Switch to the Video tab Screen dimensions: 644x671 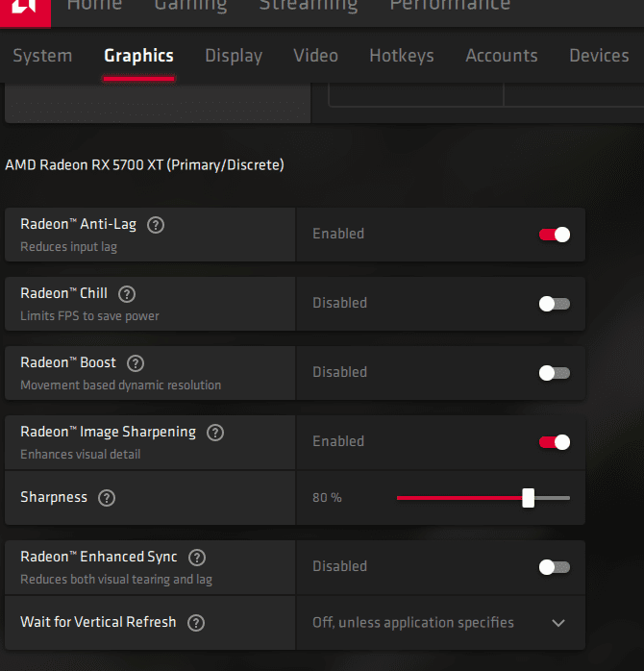click(316, 56)
